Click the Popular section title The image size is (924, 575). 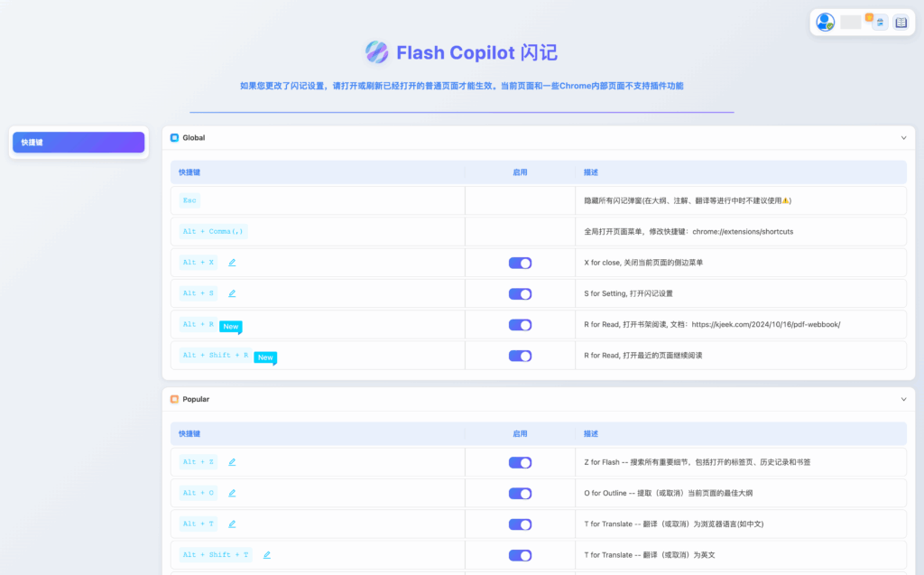point(196,399)
